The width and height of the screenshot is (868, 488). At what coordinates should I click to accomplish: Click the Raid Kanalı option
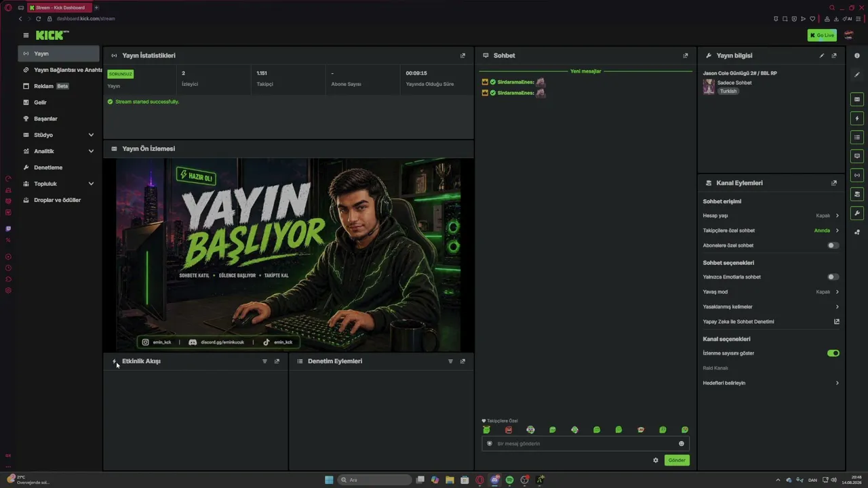(x=715, y=368)
